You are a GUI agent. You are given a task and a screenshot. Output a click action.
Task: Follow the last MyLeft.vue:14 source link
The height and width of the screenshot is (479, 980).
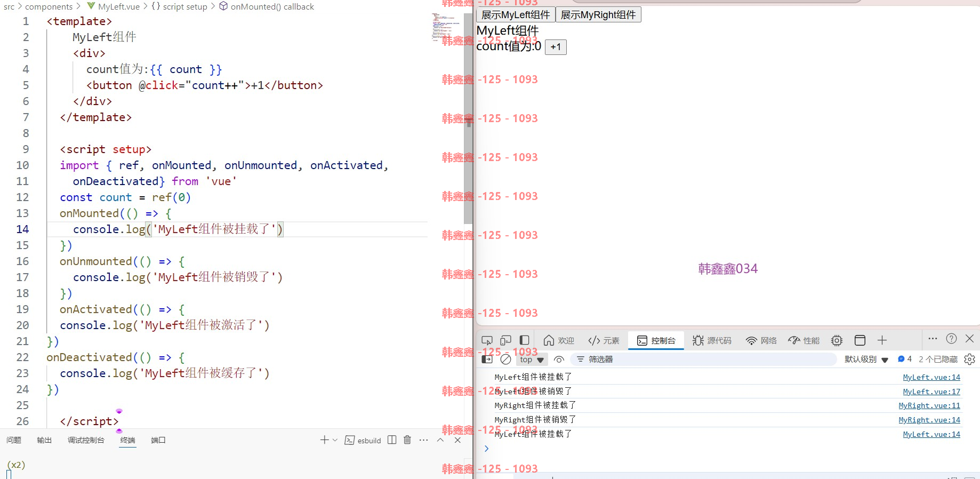click(931, 434)
